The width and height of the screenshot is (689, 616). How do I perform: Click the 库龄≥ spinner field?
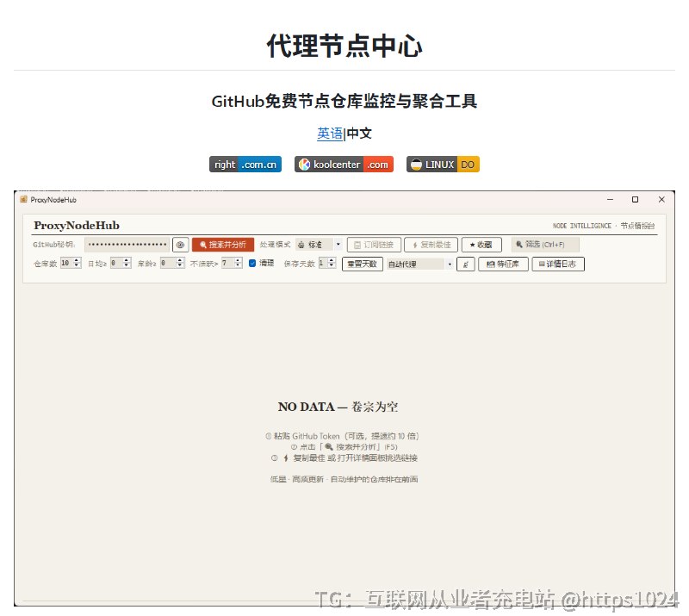[172, 263]
